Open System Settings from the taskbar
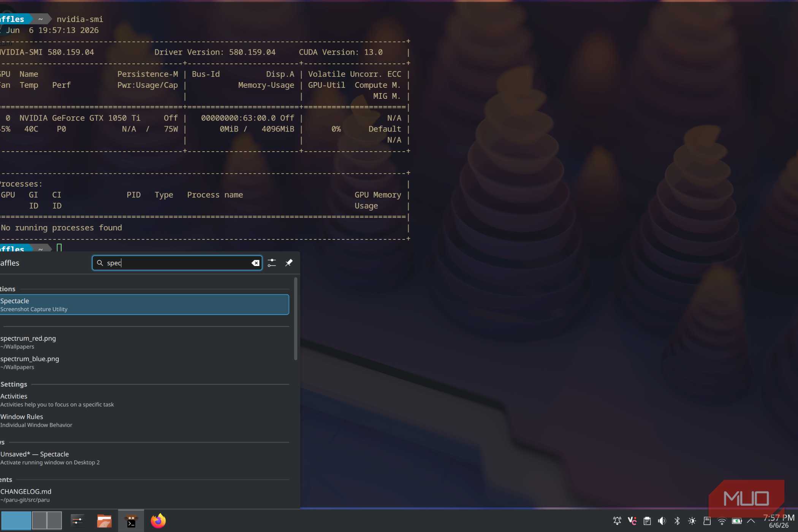Screen dimensions: 798x532 pyautogui.click(x=78, y=521)
